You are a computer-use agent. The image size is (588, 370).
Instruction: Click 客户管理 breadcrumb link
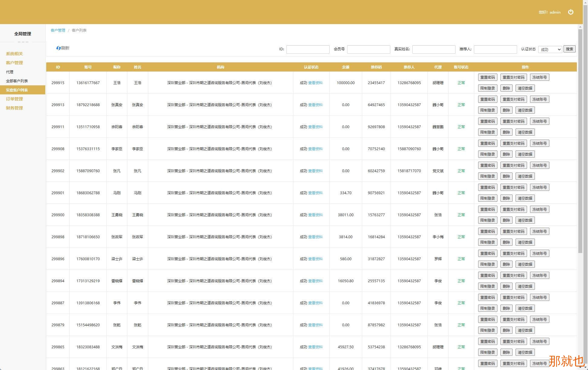(x=58, y=30)
